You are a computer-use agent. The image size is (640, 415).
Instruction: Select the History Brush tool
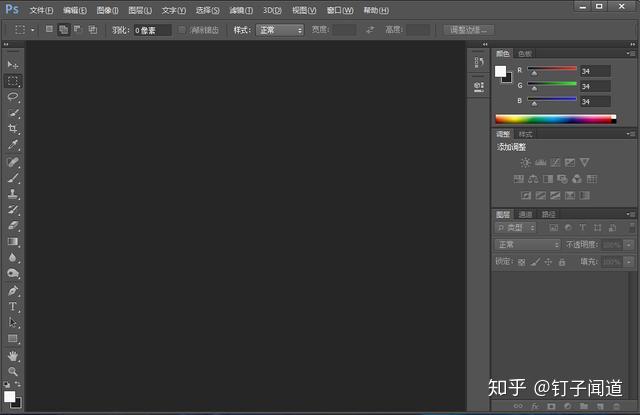13,210
